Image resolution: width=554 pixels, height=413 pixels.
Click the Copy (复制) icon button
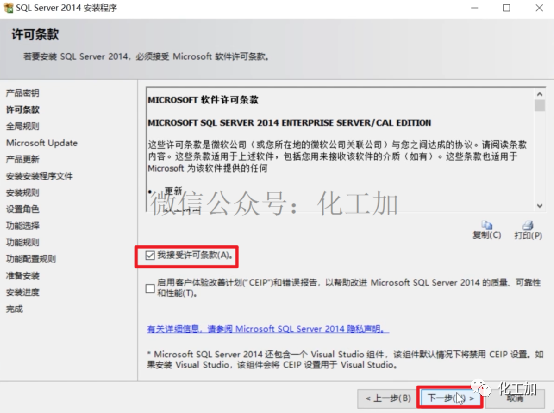point(487,230)
